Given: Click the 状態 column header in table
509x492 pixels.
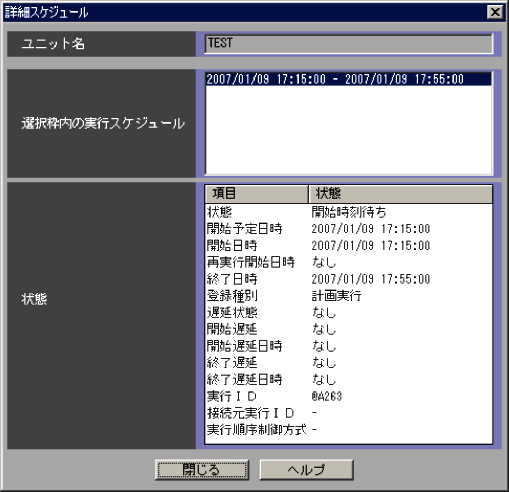Looking at the screenshot, I should coord(400,194).
